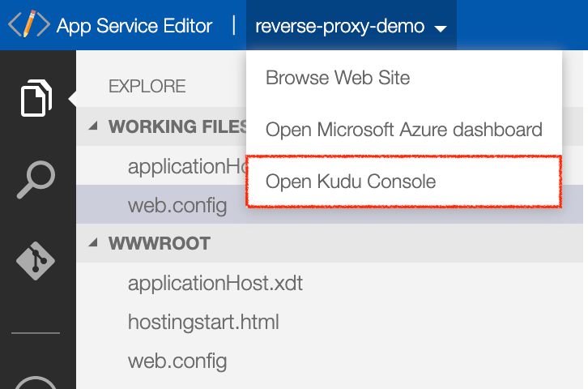
Task: Open web.config under WWWROOT folder
Action: click(x=177, y=359)
